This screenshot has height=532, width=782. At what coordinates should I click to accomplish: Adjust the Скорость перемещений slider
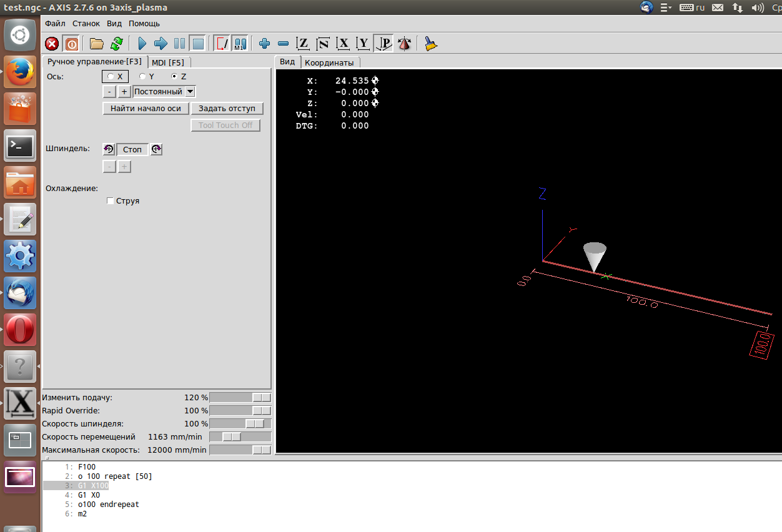point(240,437)
